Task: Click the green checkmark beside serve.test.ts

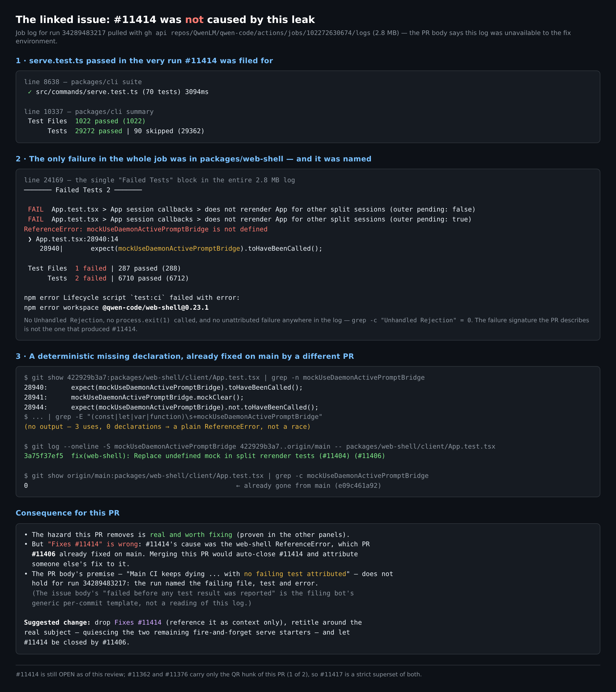Action: coord(30,92)
